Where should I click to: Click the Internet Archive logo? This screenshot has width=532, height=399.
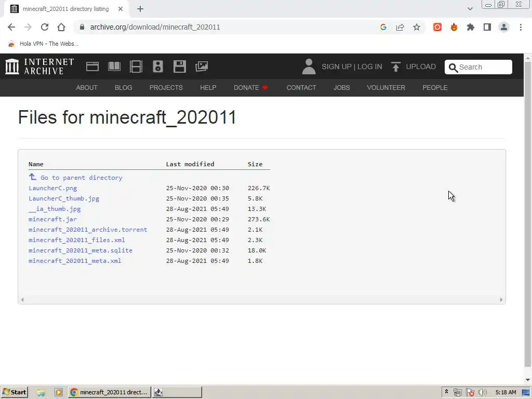(39, 66)
